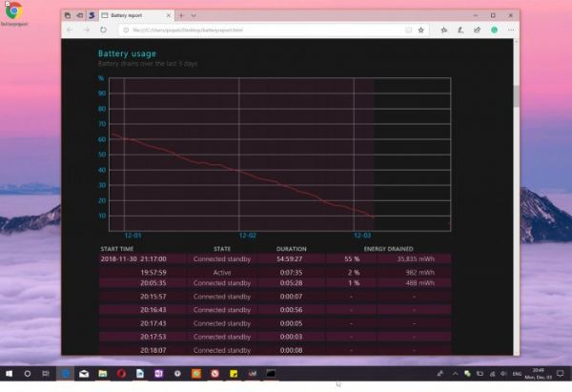Select the DURATION column header

[292, 249]
